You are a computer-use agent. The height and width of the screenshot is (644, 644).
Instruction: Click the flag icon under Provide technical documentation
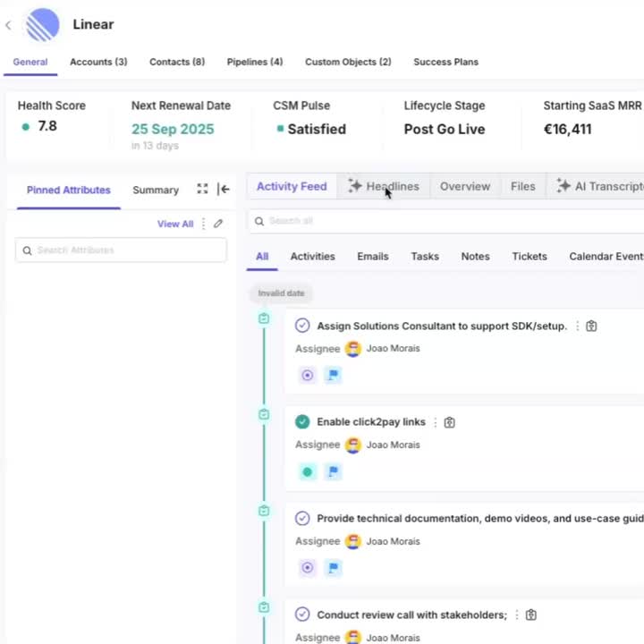(333, 568)
